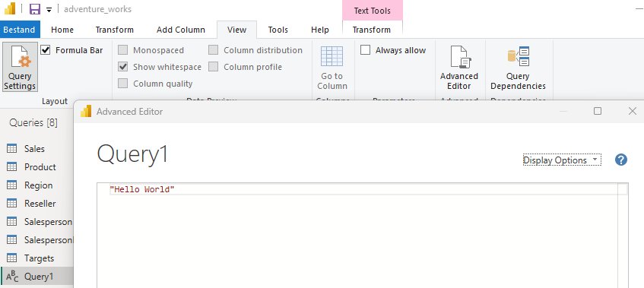Switch to the main Transform ribbon tab
The image size is (644, 288).
[x=115, y=30]
